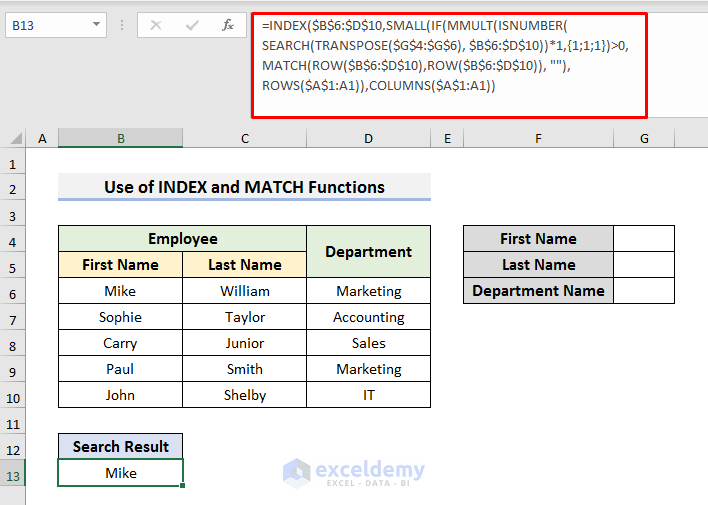Viewport: 708px width, 505px height.
Task: Click the fill handle of cell B13
Action: [182, 486]
